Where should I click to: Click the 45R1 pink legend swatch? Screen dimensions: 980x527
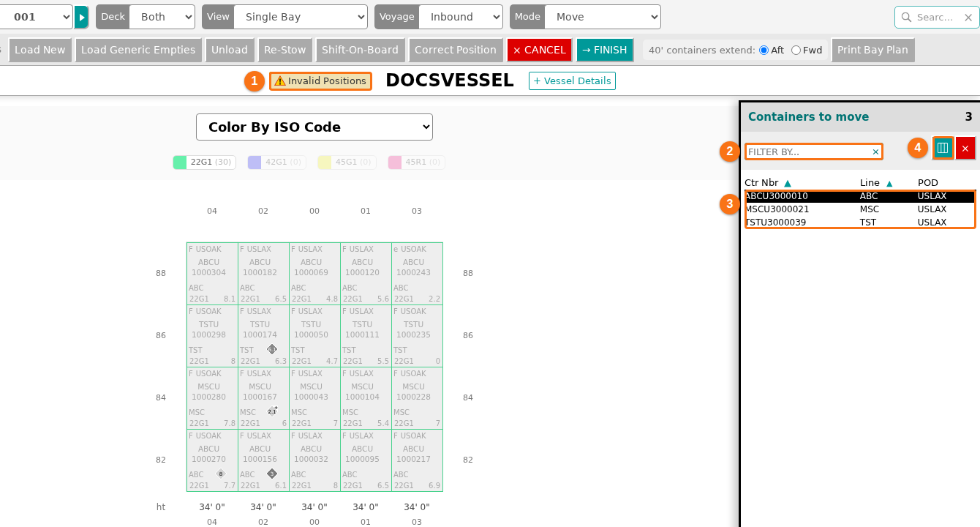(395, 162)
